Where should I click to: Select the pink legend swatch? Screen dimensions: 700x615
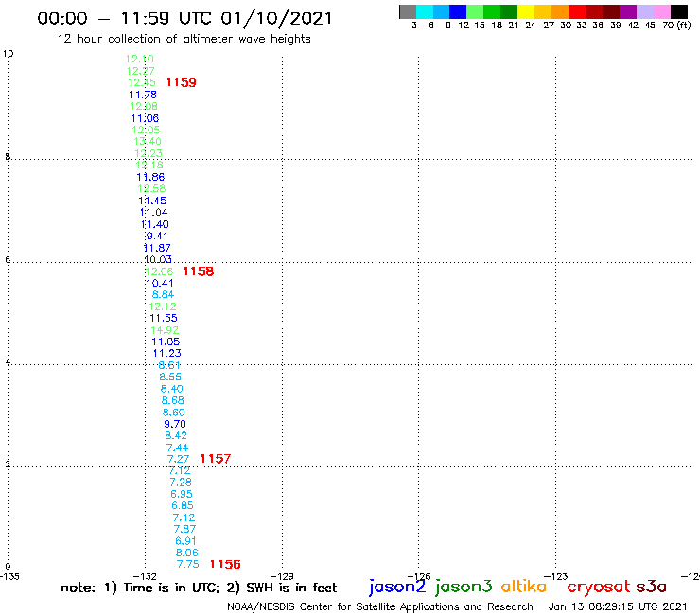(662, 12)
